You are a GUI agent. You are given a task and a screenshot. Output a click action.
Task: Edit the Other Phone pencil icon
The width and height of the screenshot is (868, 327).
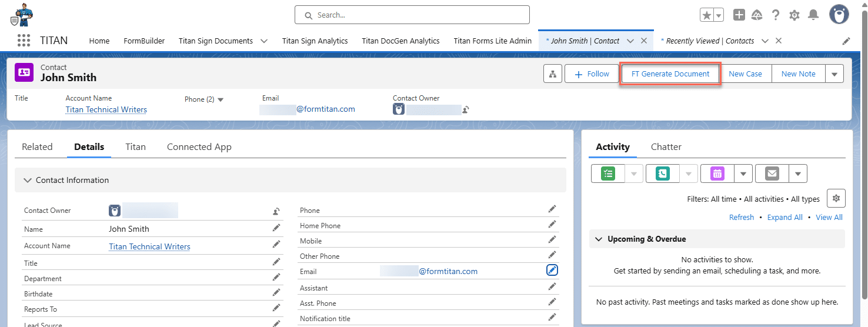552,255
